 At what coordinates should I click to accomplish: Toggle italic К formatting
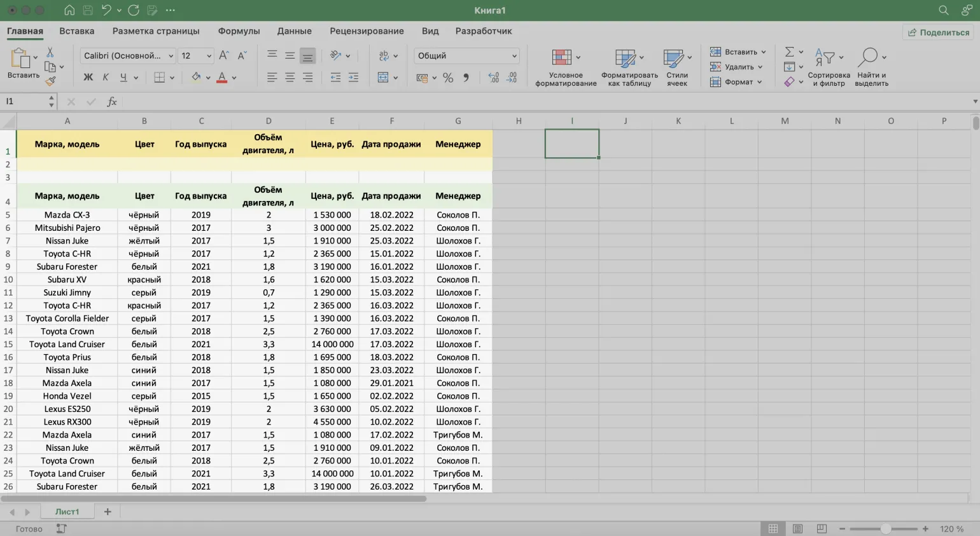click(x=106, y=78)
